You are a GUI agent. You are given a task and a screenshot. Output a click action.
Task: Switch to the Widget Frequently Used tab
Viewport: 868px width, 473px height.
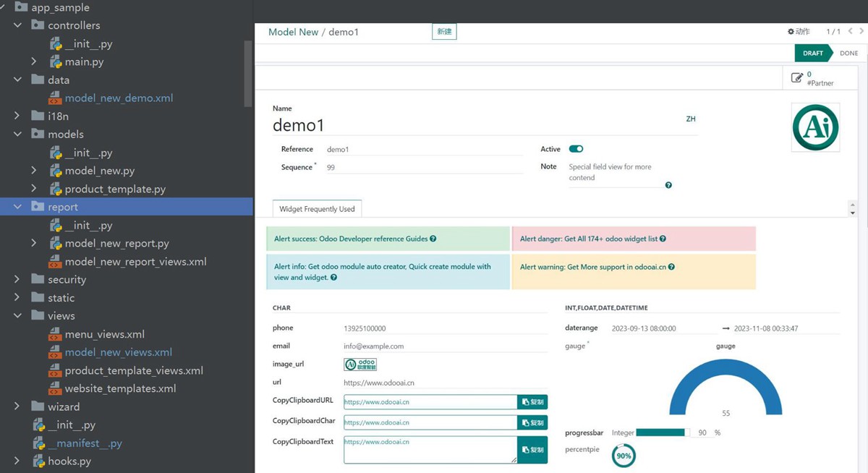(x=317, y=208)
